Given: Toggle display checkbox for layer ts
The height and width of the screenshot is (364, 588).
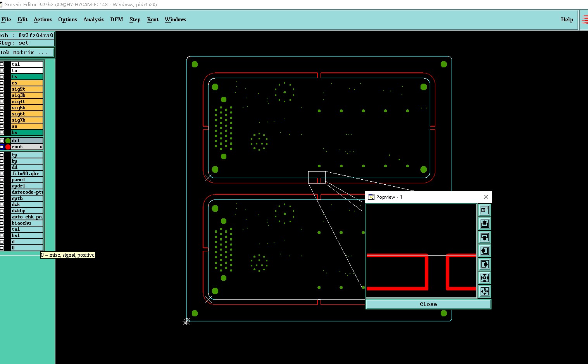Looking at the screenshot, I should [x=2, y=77].
